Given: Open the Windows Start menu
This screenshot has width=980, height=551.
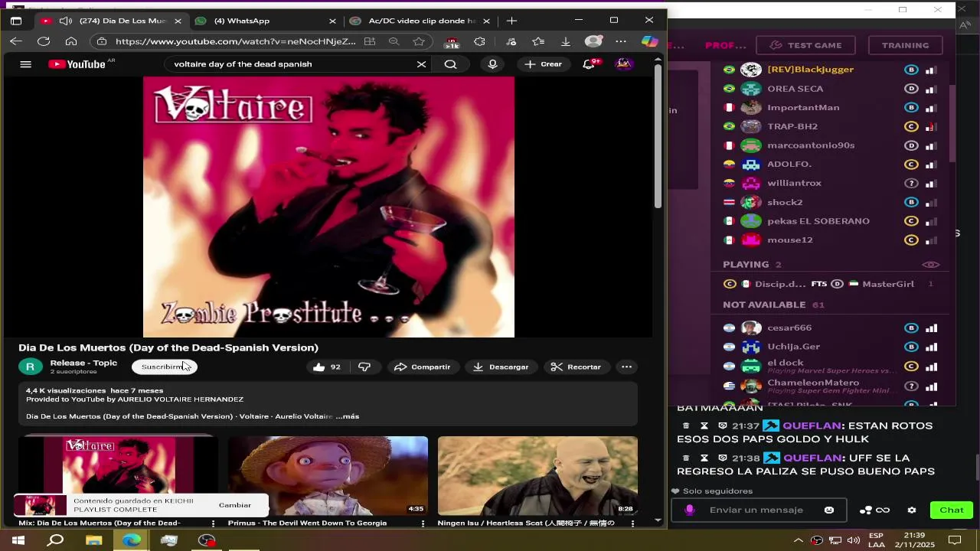Looking at the screenshot, I should (18, 540).
